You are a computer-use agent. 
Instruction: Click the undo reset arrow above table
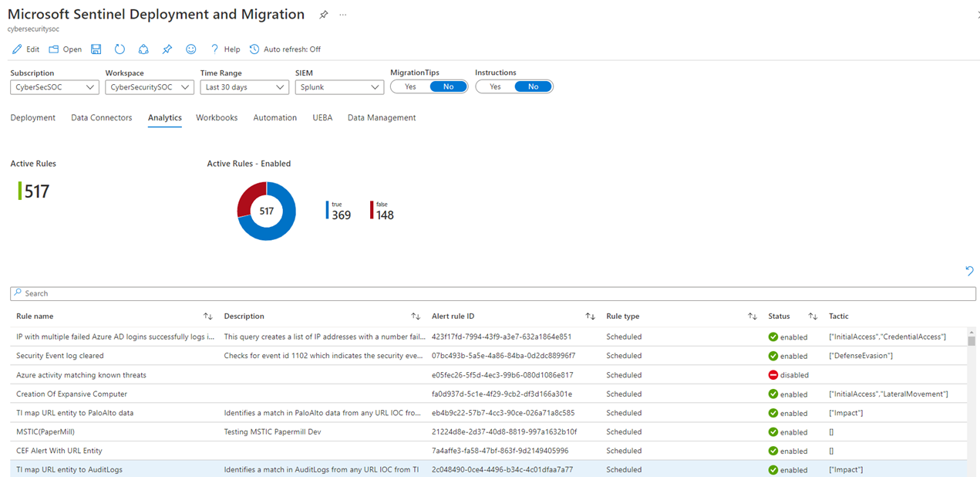[969, 271]
